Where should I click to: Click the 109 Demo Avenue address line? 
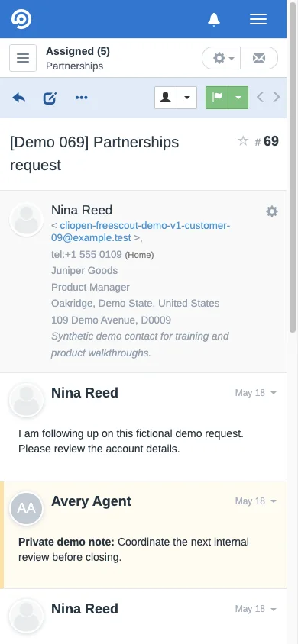pos(111,320)
